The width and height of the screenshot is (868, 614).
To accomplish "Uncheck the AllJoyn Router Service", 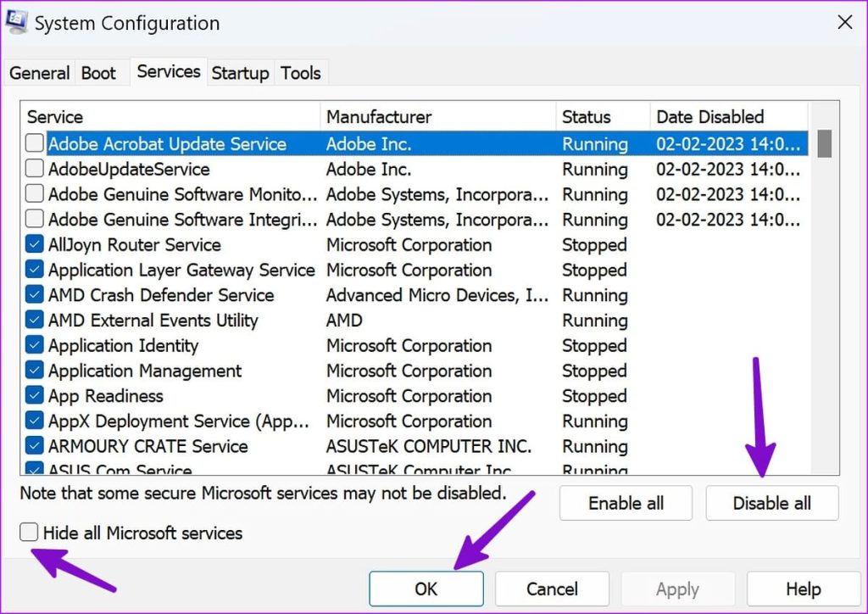I will click(33, 244).
